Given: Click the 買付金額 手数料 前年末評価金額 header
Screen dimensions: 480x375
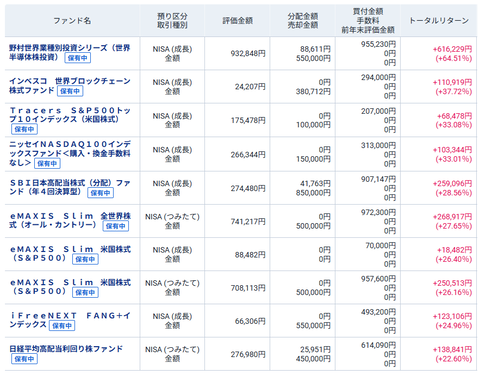Looking at the screenshot, I should [368, 21].
